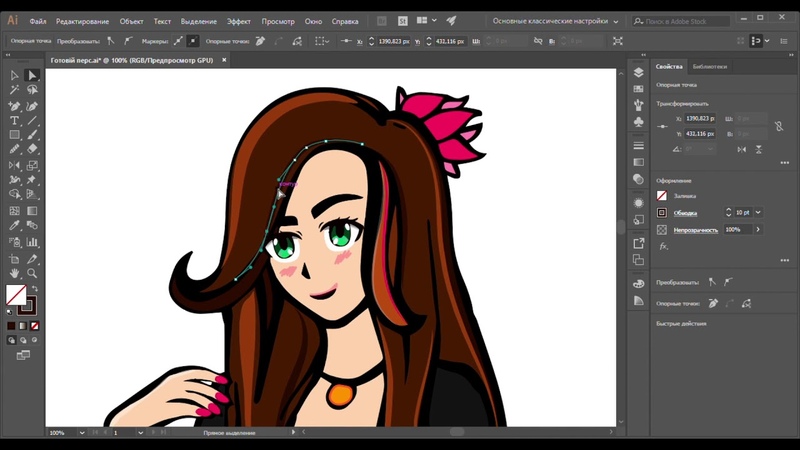Open the stroke weight dropdown
The width and height of the screenshot is (800, 450).
(758, 213)
